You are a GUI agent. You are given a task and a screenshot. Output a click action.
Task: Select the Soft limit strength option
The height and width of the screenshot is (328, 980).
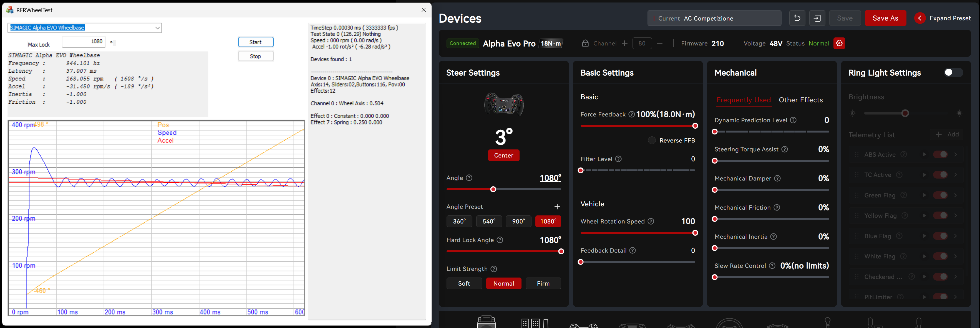coord(464,284)
